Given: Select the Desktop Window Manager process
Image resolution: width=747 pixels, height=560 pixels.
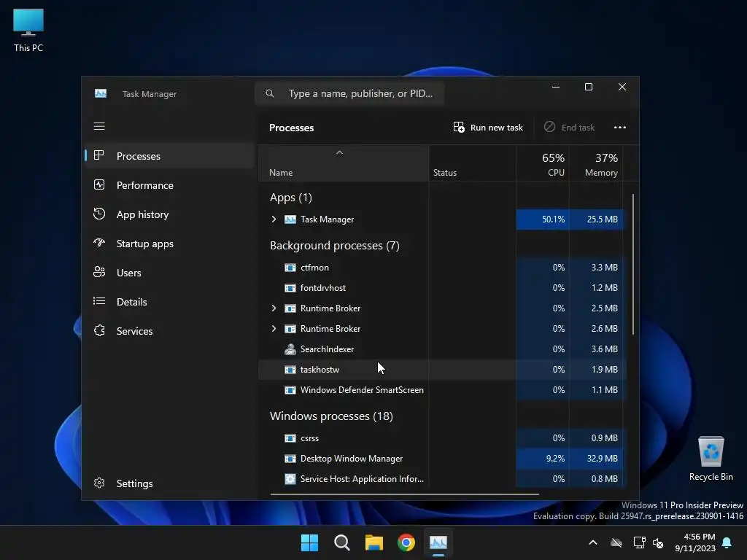Looking at the screenshot, I should (x=441, y=459).
